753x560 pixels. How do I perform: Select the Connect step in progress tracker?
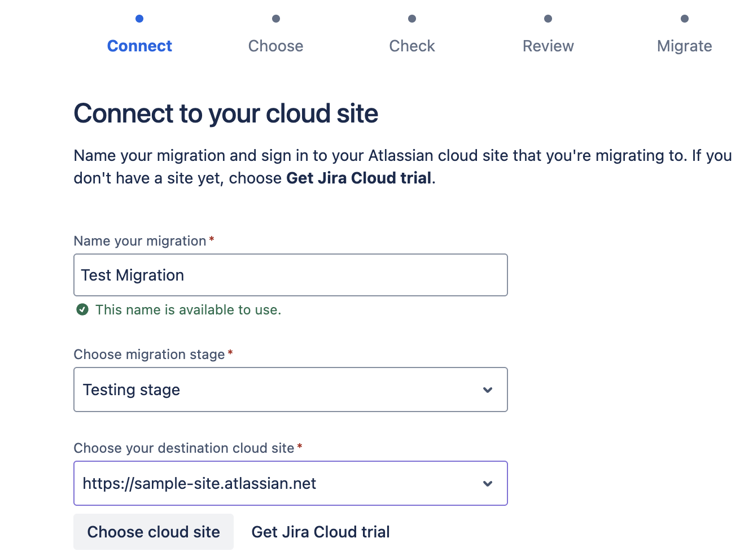pos(139,46)
